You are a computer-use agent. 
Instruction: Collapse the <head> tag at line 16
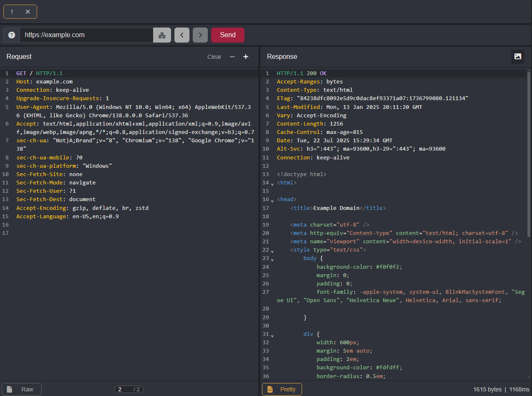pyautogui.click(x=272, y=201)
